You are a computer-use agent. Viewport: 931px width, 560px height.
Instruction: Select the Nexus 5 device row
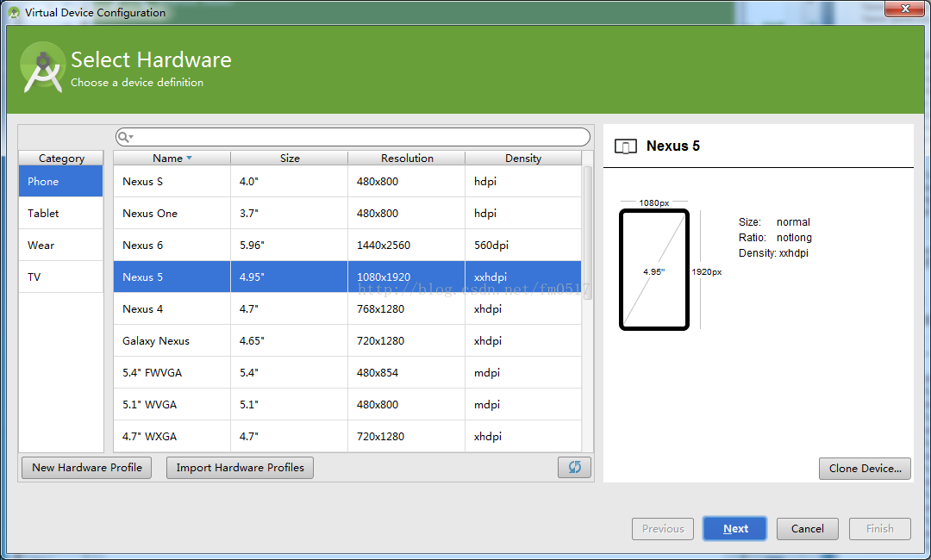(x=347, y=277)
